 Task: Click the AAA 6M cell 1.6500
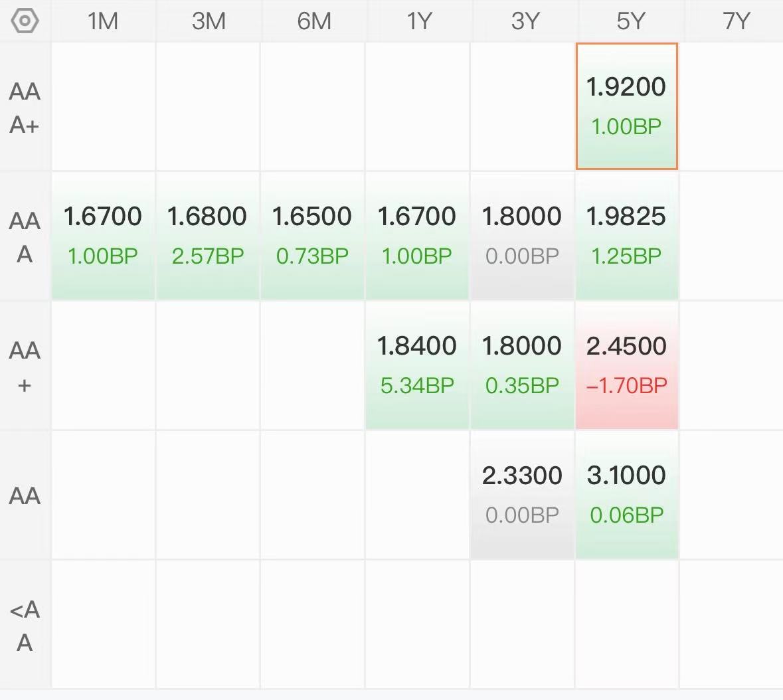312,236
